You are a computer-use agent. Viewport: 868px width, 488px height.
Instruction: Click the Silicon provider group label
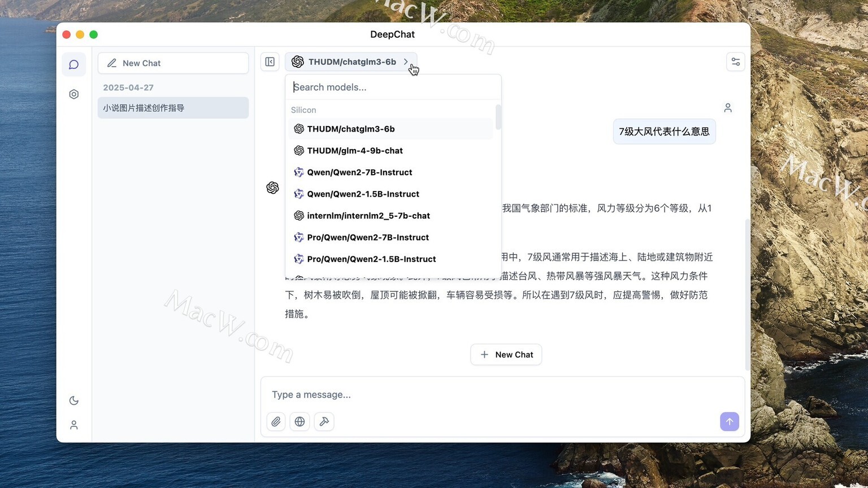pyautogui.click(x=303, y=110)
